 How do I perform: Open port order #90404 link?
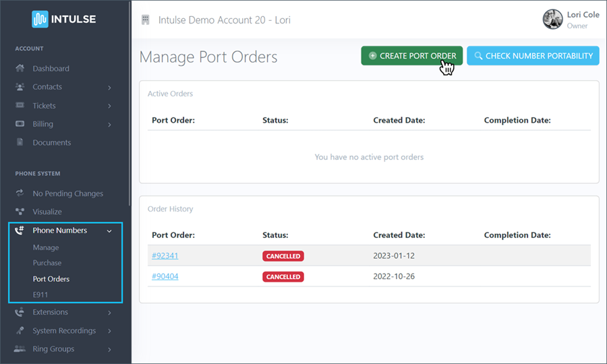pos(165,276)
